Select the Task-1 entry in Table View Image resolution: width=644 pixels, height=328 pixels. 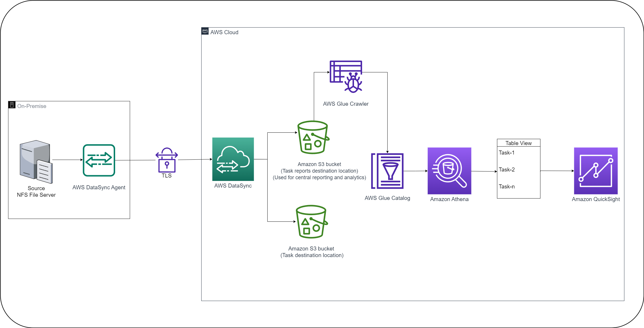coord(506,153)
